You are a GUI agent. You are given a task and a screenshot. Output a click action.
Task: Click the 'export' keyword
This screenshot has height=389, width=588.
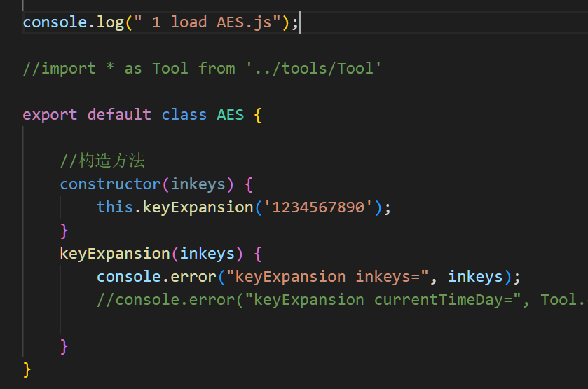pyautogui.click(x=50, y=114)
